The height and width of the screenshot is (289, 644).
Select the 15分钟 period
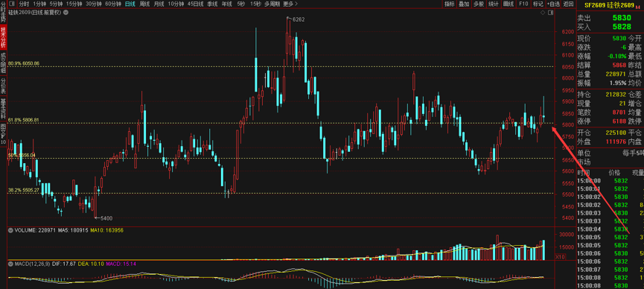[x=74, y=4]
